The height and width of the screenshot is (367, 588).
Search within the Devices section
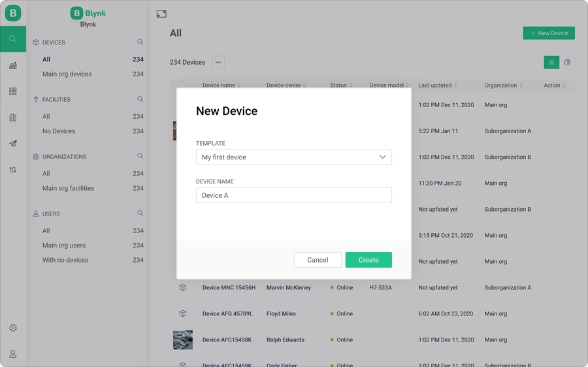click(x=140, y=42)
